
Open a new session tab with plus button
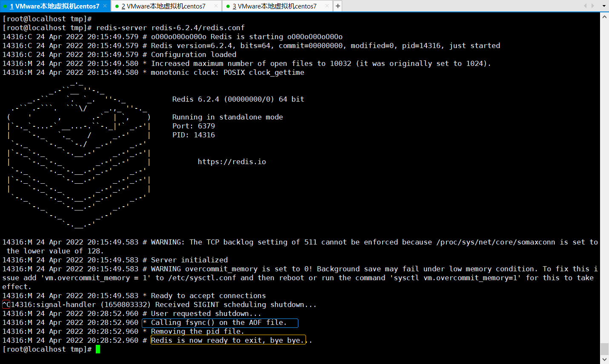pos(338,6)
